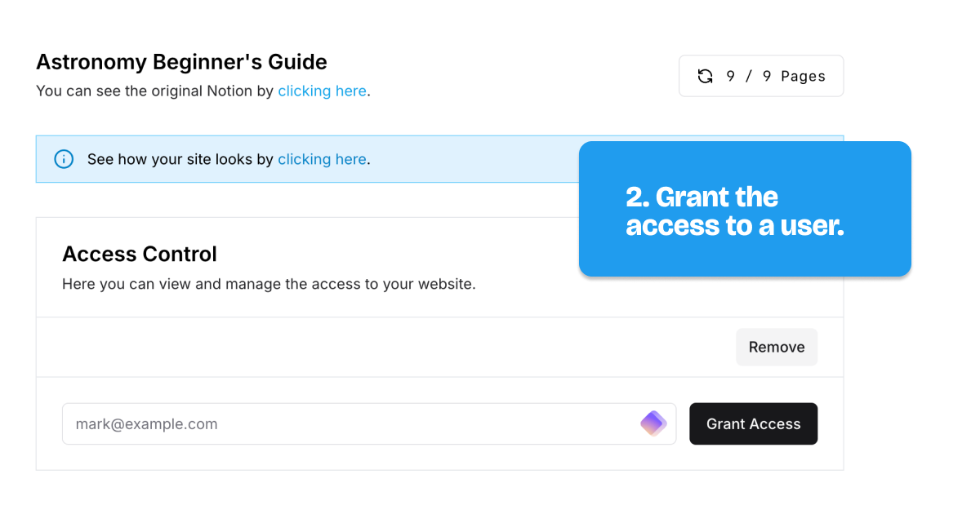Click the 9 / 9 page count text

(x=749, y=76)
